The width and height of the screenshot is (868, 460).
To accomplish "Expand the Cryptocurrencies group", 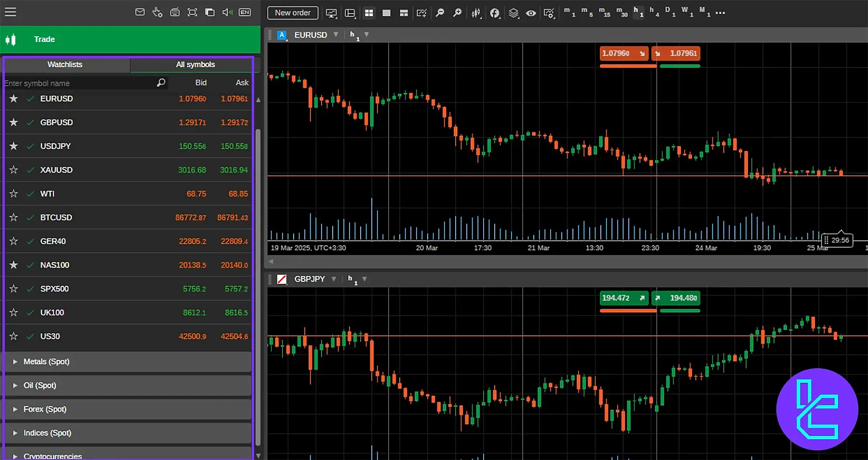I will [x=127, y=454].
